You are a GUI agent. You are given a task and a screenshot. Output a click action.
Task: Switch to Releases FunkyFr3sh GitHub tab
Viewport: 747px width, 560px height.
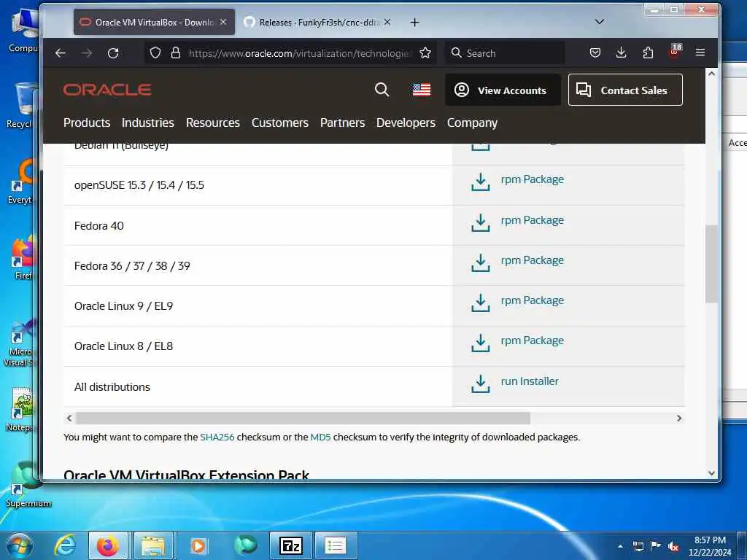point(318,22)
